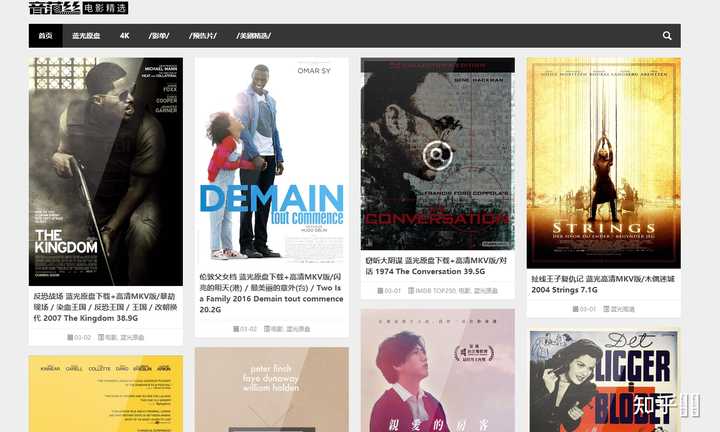Click category icon under The Kingdom post
The height and width of the screenshot is (432, 720).
(x=101, y=337)
